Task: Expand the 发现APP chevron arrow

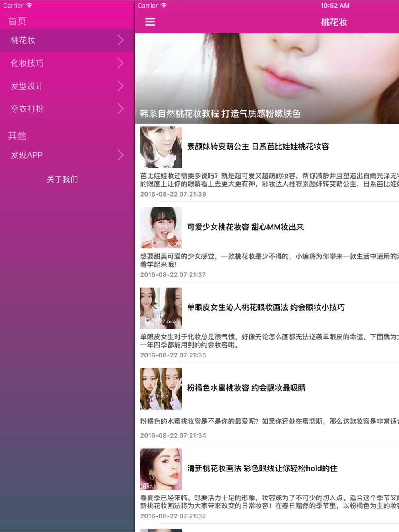Action: [x=120, y=155]
